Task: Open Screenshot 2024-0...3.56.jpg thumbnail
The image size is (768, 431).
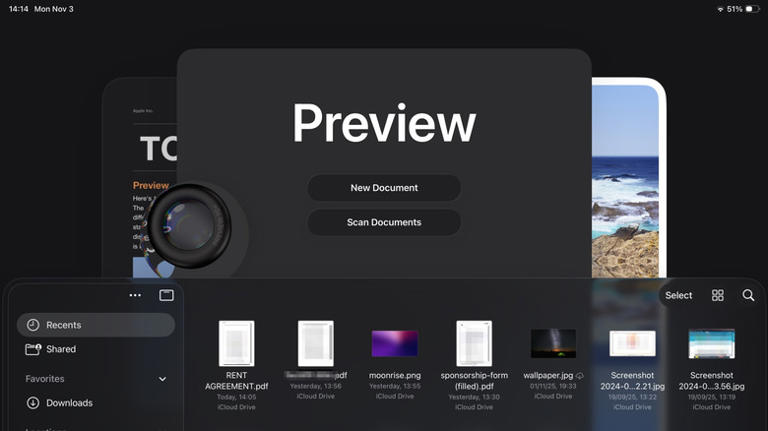Action: click(712, 343)
